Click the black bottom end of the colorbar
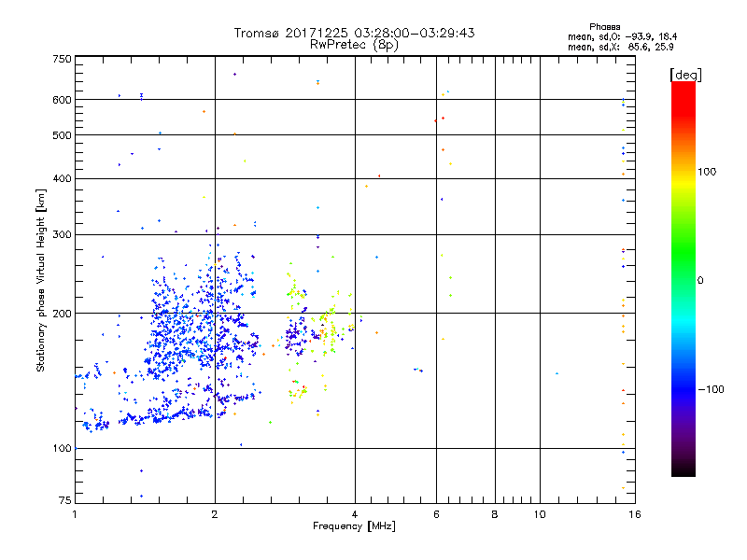 click(x=684, y=469)
